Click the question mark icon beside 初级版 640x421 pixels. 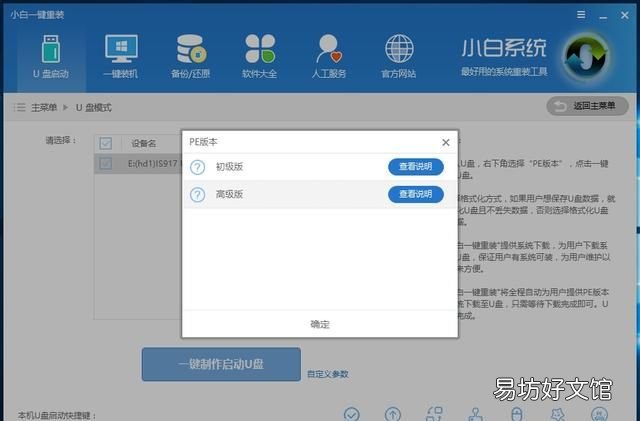click(198, 167)
